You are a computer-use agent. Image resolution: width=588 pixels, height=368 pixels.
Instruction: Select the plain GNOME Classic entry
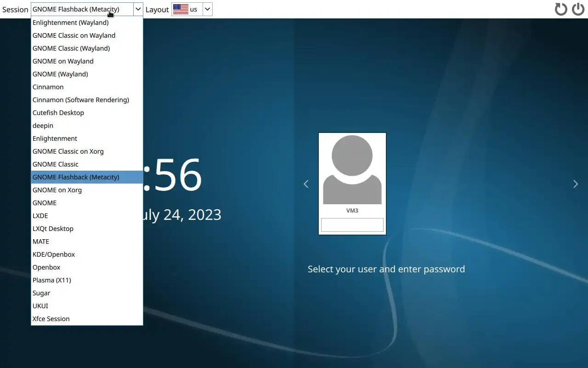87,164
